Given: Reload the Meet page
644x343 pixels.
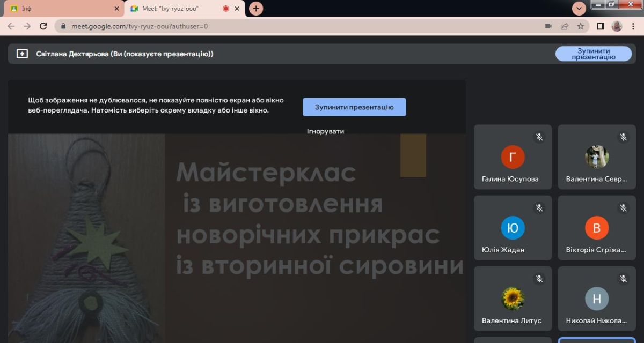Looking at the screenshot, I should pyautogui.click(x=43, y=26).
